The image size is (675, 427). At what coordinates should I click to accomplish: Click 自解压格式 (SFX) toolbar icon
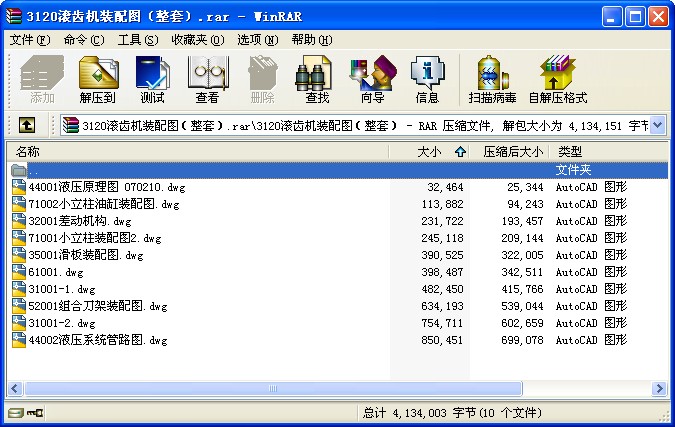(558, 80)
